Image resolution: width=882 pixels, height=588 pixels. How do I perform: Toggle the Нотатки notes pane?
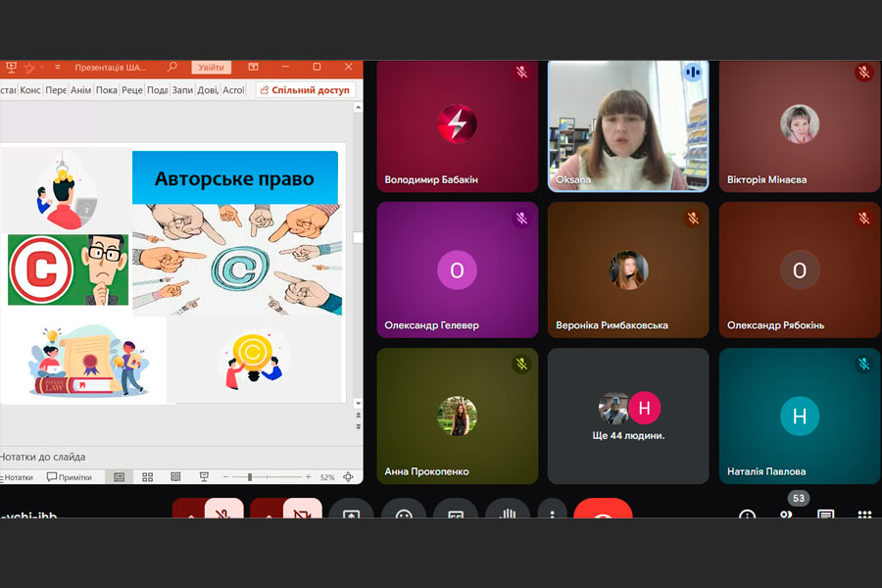coord(18,477)
